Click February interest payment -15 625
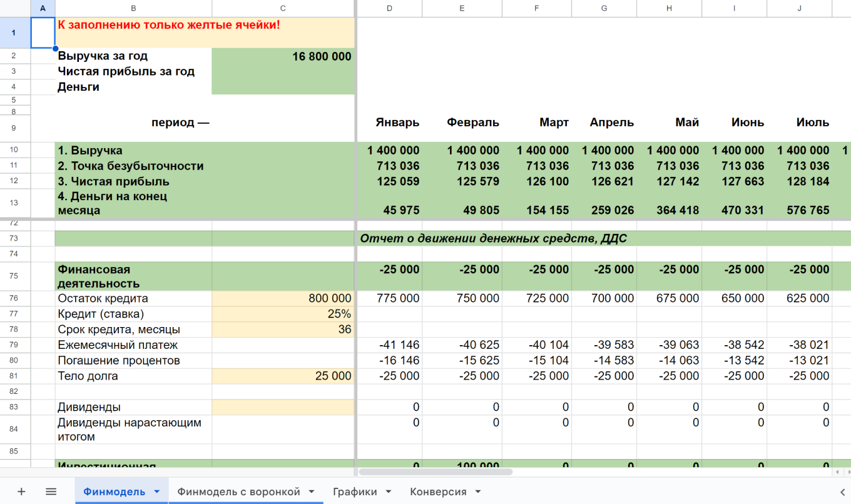851x504 pixels. point(479,360)
